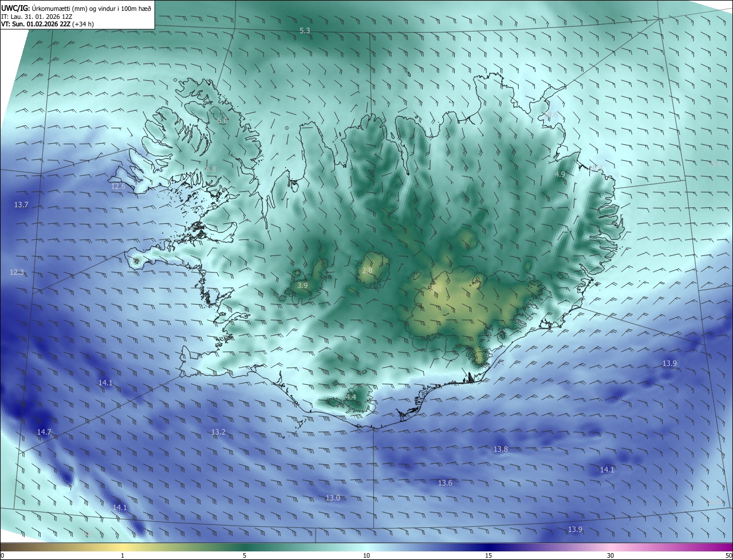
Task: Click the 4.9 value label in northeast Iceland
Action: 560,174
